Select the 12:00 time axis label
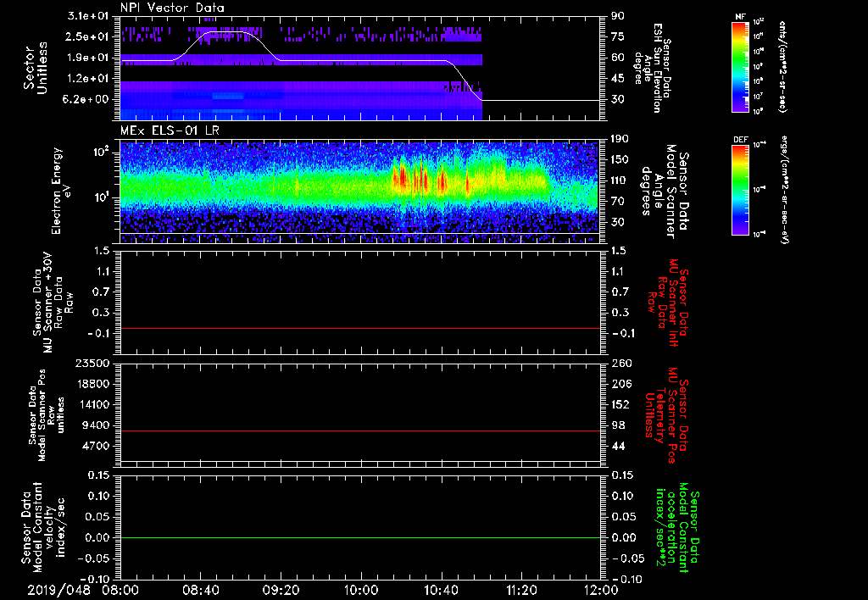The height and width of the screenshot is (600, 868). (x=600, y=588)
